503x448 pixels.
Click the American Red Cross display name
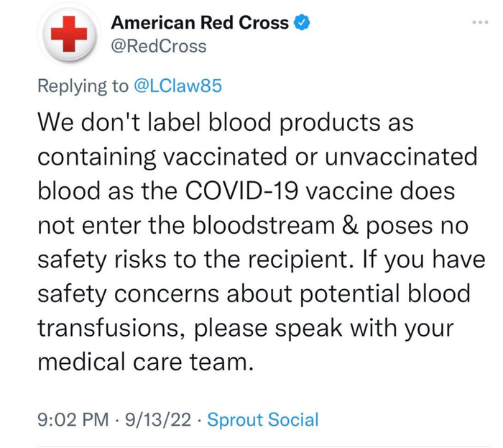[200, 23]
